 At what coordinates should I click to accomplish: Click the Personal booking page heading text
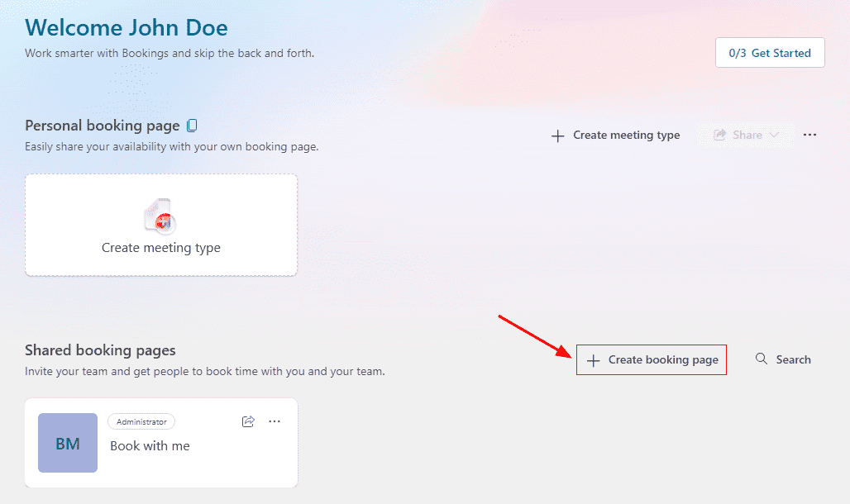click(x=102, y=126)
